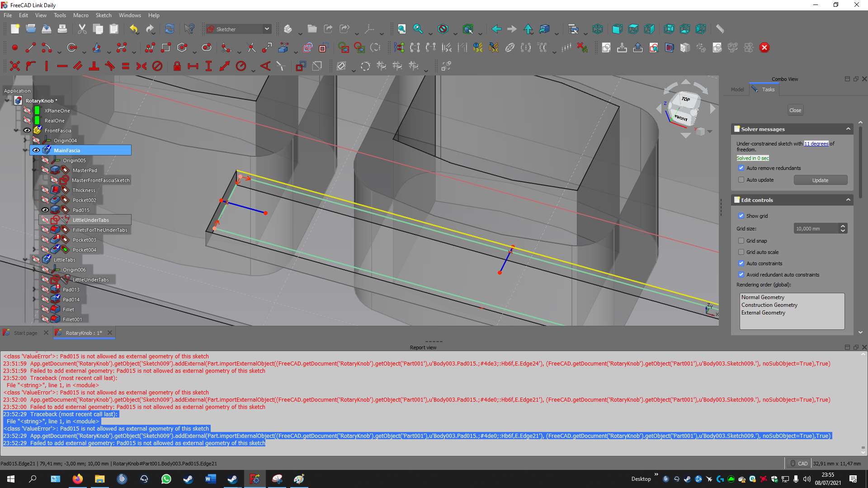
Task: Click the Refresh recompute icon
Action: click(x=170, y=29)
